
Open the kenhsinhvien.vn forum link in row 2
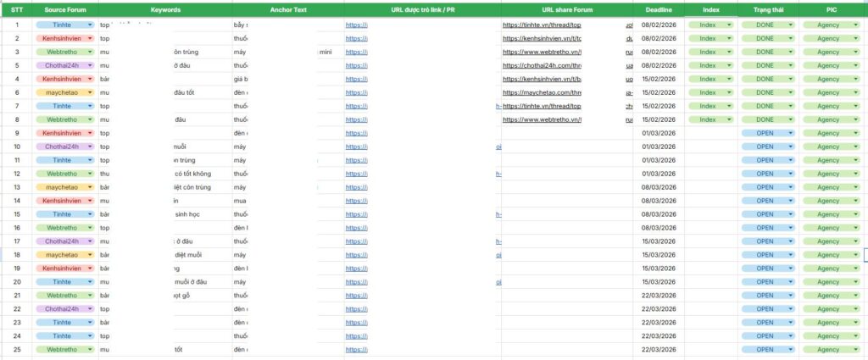(x=542, y=39)
